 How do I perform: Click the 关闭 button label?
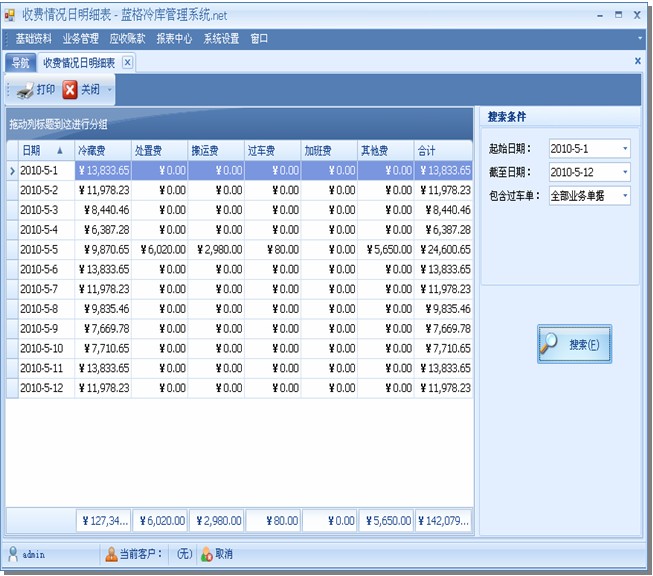(x=90, y=90)
